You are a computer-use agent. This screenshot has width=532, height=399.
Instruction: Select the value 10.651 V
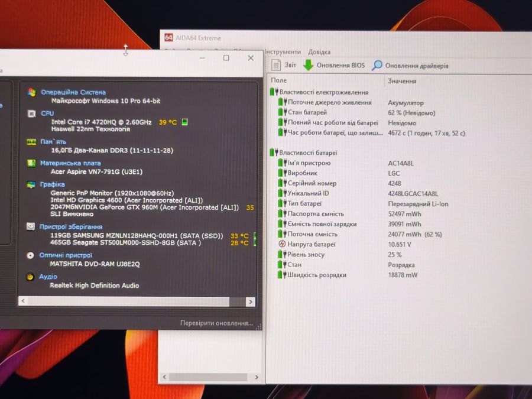(x=400, y=244)
